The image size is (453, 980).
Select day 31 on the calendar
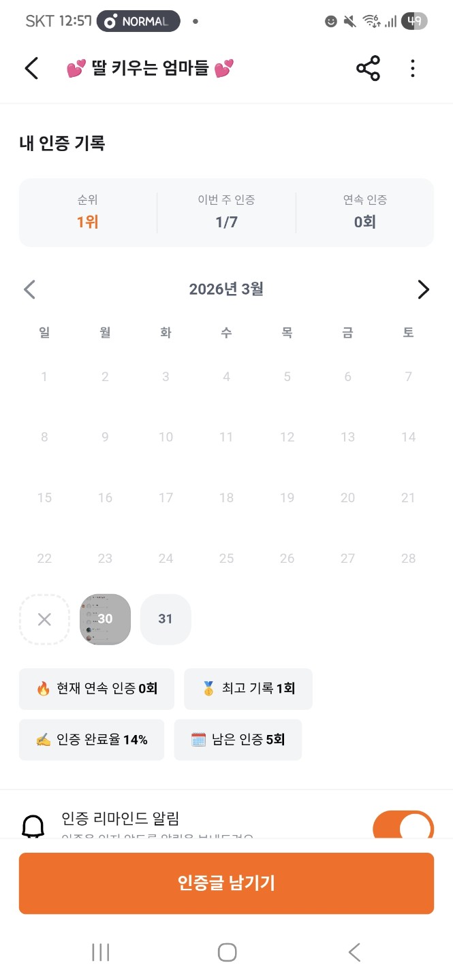[166, 619]
